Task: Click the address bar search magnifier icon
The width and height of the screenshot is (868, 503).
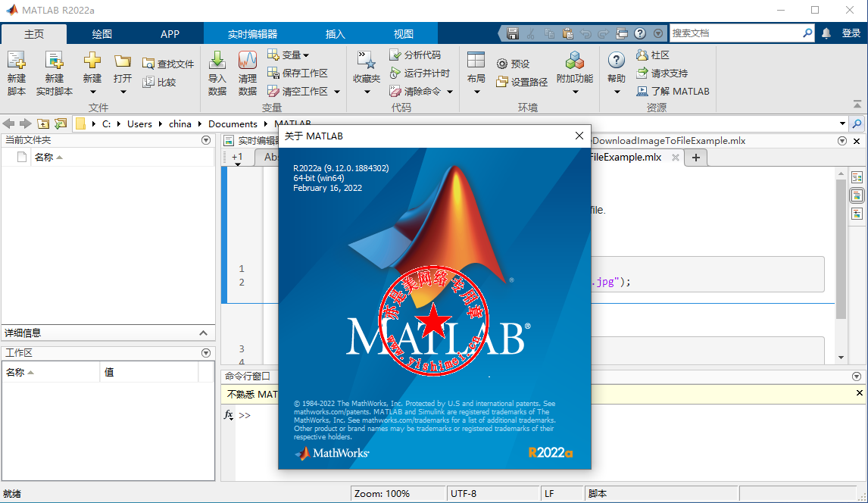Action: 857,123
